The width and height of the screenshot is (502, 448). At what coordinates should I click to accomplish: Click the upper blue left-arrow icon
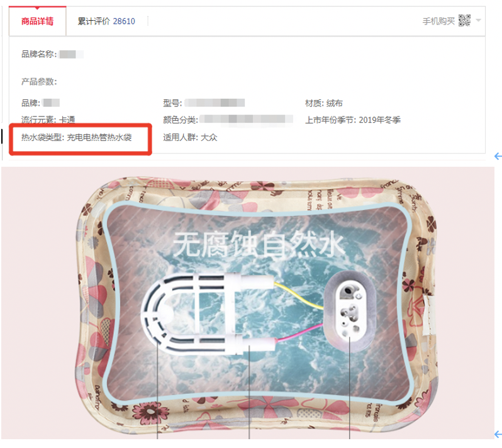[498, 156]
